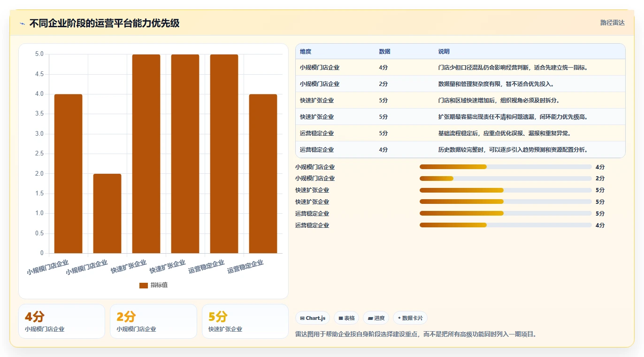Open the 2分 小规模门店企业 data card

coord(153,321)
